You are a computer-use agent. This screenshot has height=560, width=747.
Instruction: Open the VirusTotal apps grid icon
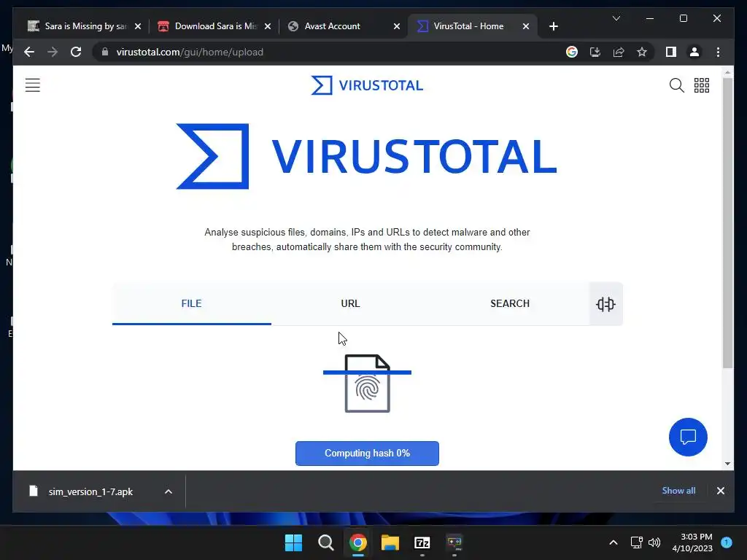tap(702, 85)
